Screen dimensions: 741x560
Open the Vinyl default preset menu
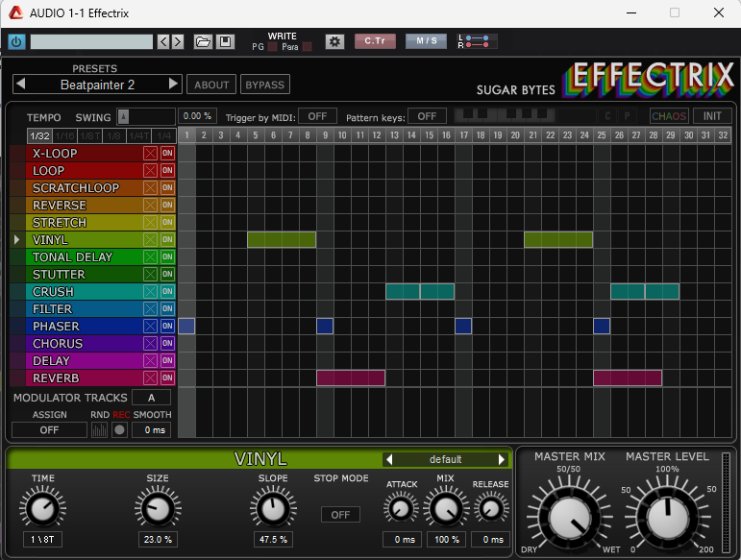pyautogui.click(x=445, y=459)
